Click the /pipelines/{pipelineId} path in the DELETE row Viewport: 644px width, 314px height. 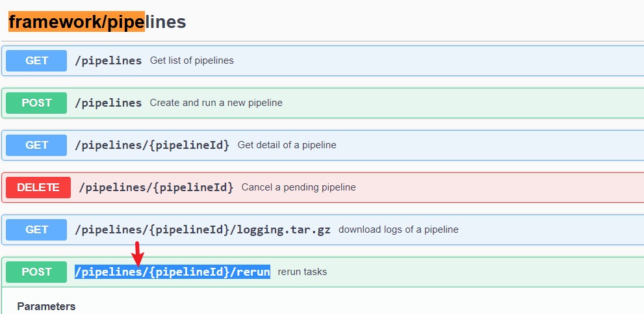tap(156, 187)
